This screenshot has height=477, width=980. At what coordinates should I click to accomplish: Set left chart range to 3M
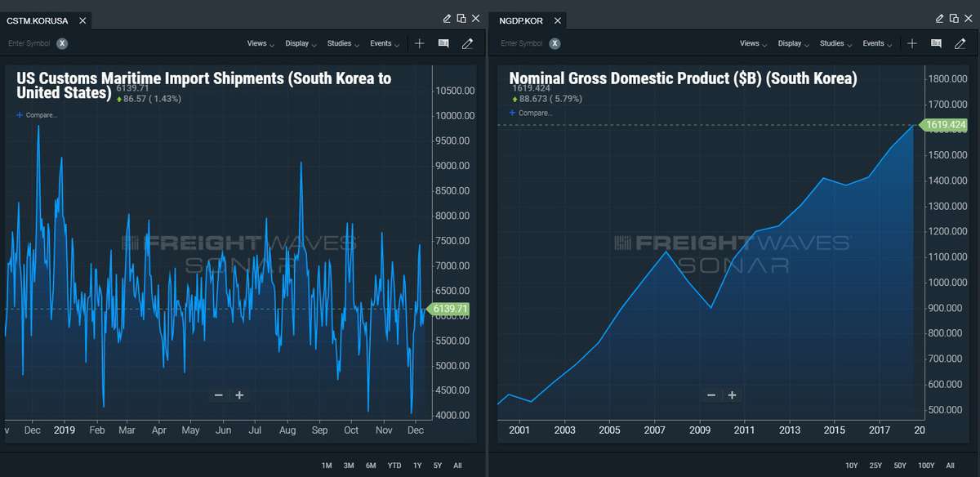(x=349, y=466)
